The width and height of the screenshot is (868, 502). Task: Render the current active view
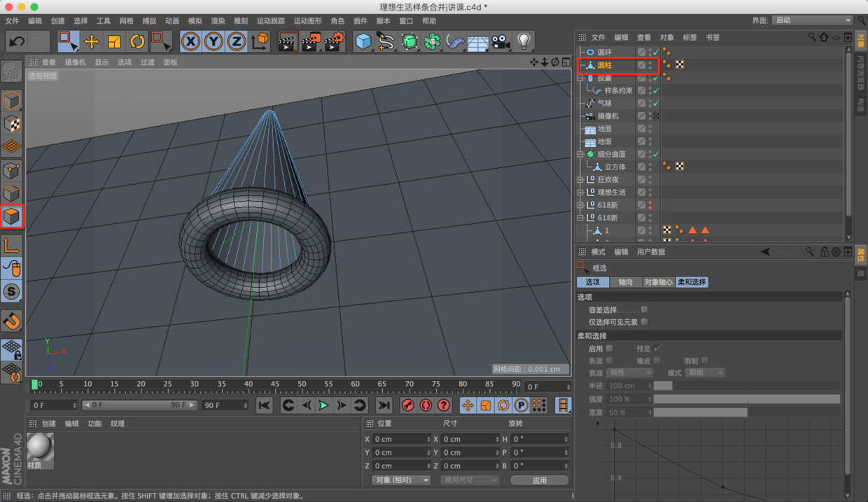tap(287, 42)
